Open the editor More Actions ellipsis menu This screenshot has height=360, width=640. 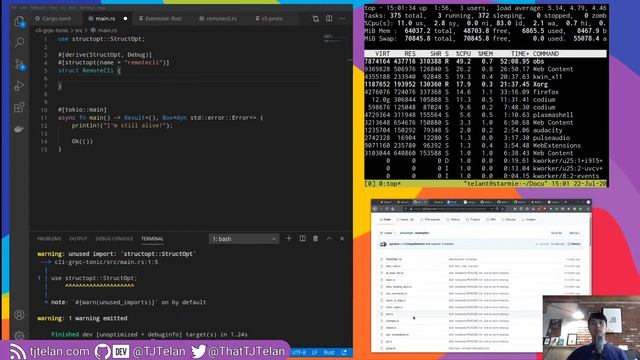tap(342, 18)
